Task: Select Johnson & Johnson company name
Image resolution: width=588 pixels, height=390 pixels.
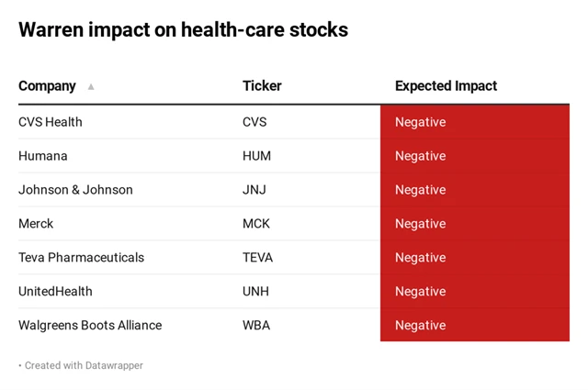Action: pyautogui.click(x=75, y=190)
